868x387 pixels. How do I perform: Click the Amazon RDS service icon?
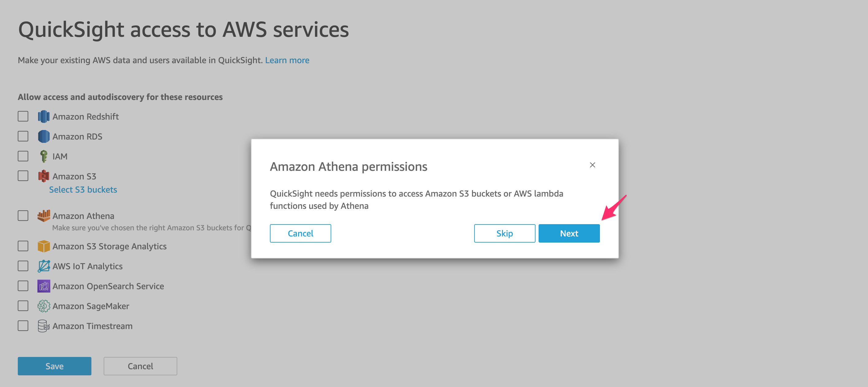pos(44,136)
